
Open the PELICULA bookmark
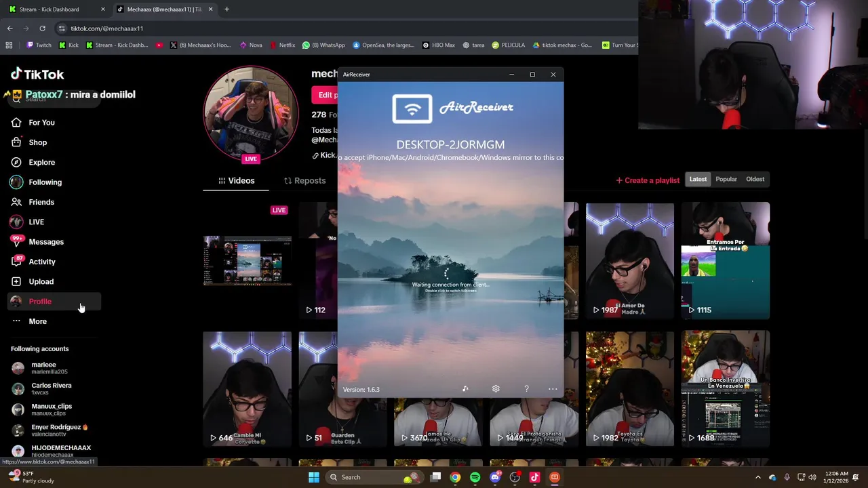[509, 45]
